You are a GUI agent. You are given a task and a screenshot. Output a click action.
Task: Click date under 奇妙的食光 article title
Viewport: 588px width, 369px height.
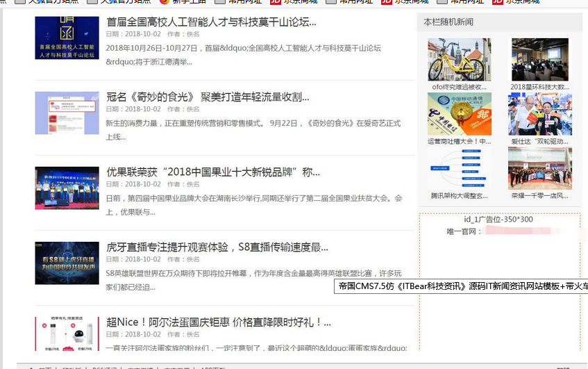[133, 109]
